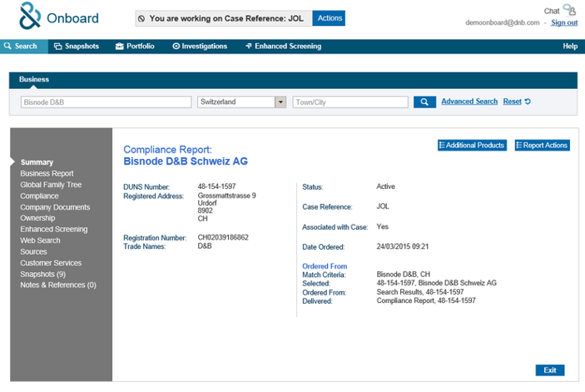Viewport: 585px width, 392px height.
Task: Click the Actions button
Action: (x=329, y=18)
